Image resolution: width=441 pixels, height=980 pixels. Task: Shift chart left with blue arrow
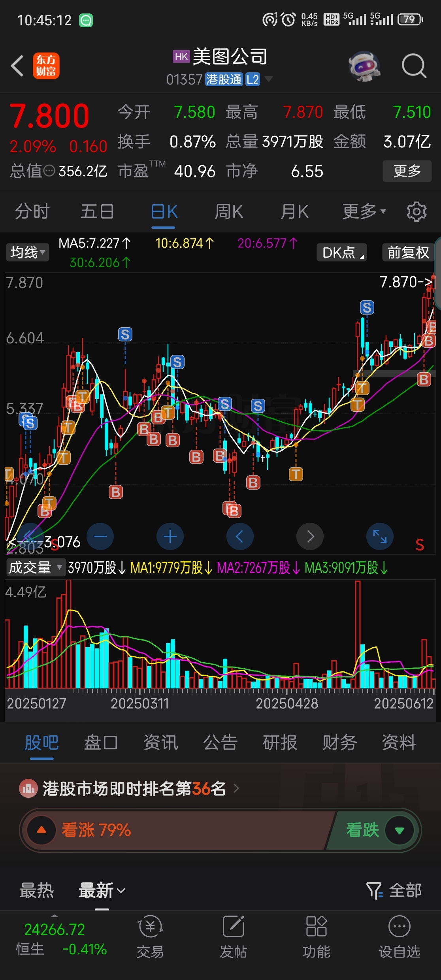(x=240, y=536)
